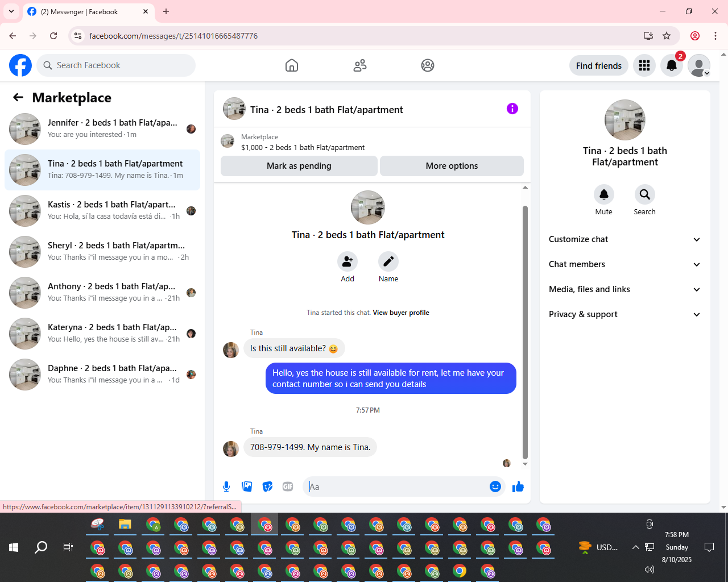Bookmark page with the star icon
Screen dimensions: 728x582
point(667,36)
